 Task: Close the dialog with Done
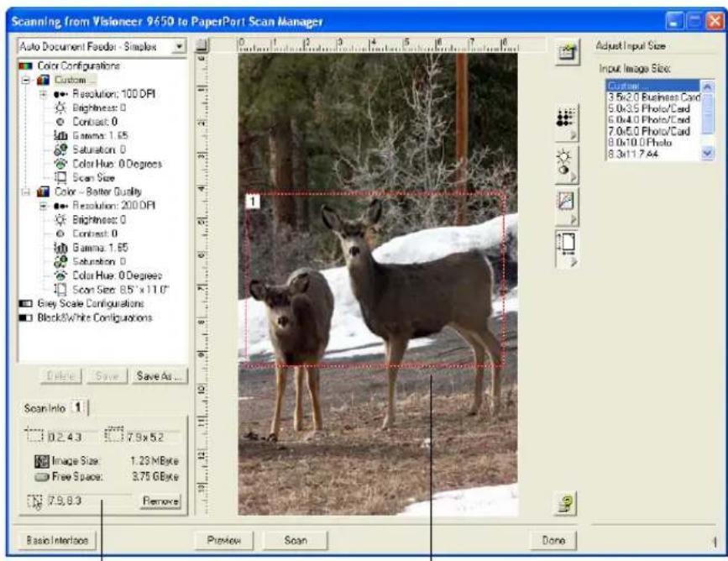(553, 541)
